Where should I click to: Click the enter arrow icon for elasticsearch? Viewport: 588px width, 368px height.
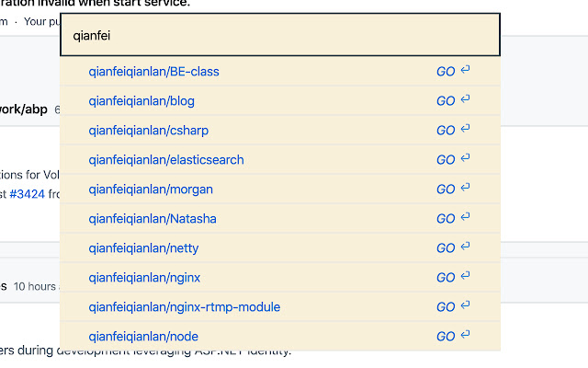[x=466, y=158]
